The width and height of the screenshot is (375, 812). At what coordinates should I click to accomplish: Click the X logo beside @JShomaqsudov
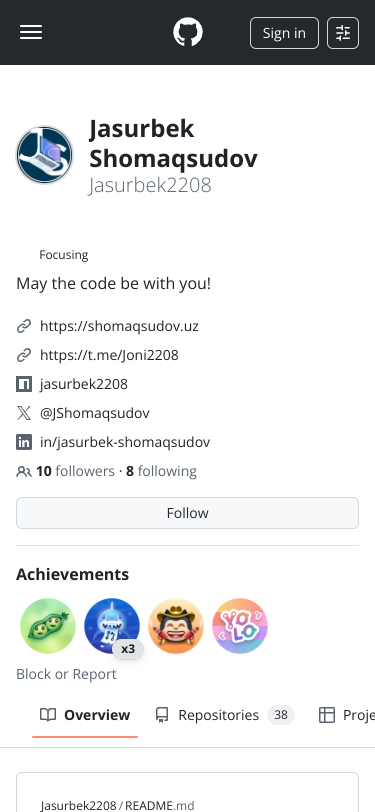tap(24, 413)
